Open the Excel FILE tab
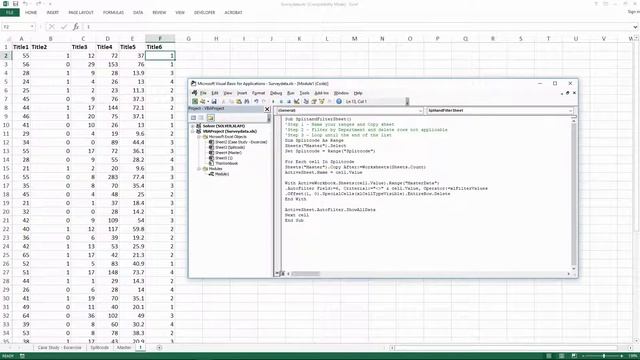Viewport: 640px width, 360px height. [10, 13]
